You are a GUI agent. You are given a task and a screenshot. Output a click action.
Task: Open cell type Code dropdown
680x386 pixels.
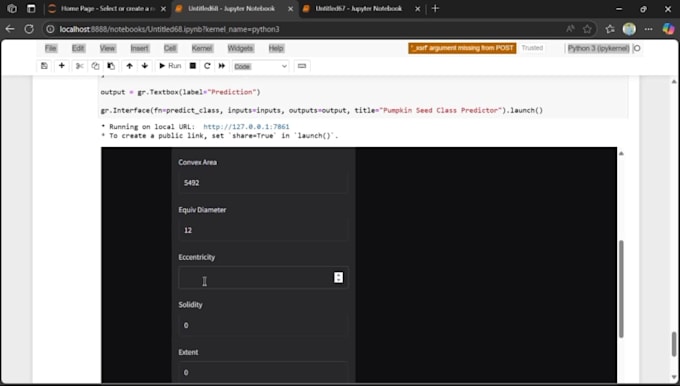[x=260, y=66]
